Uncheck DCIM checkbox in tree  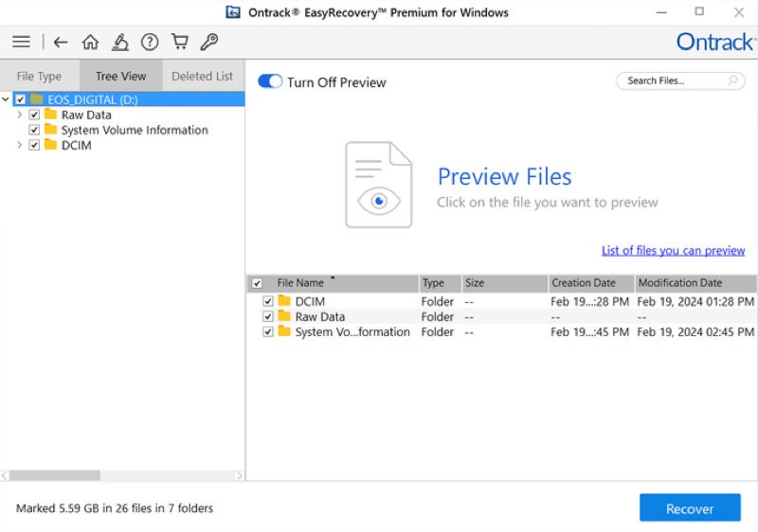pyautogui.click(x=34, y=145)
